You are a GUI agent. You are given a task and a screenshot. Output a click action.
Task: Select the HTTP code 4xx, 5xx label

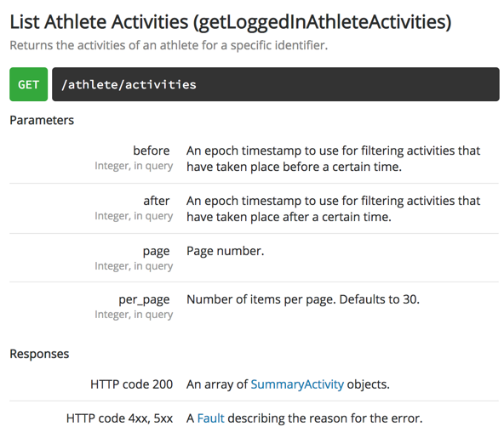pyautogui.click(x=119, y=418)
